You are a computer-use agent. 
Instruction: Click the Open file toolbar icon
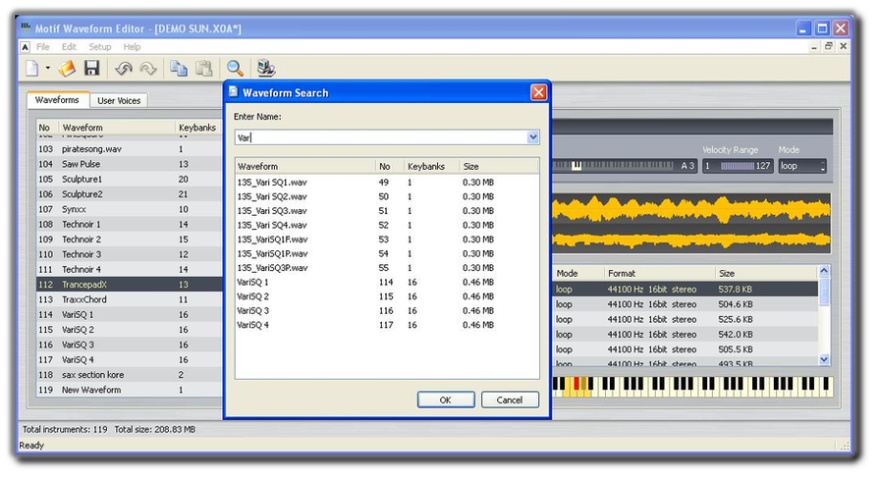67,68
